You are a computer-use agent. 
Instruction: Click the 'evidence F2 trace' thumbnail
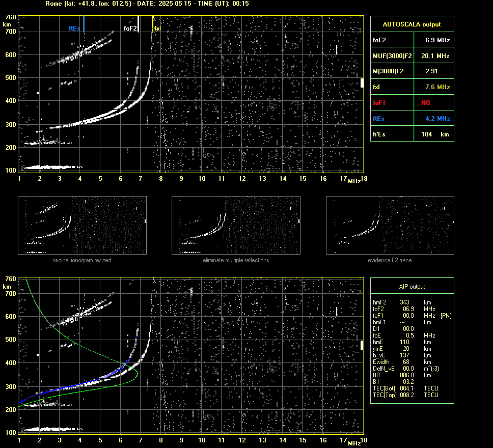tap(390, 225)
